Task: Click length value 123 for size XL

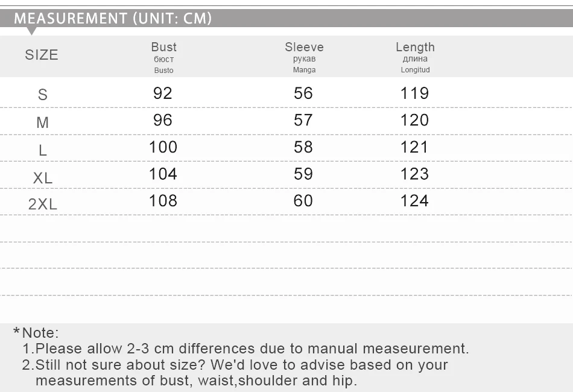Action: pyautogui.click(x=414, y=174)
